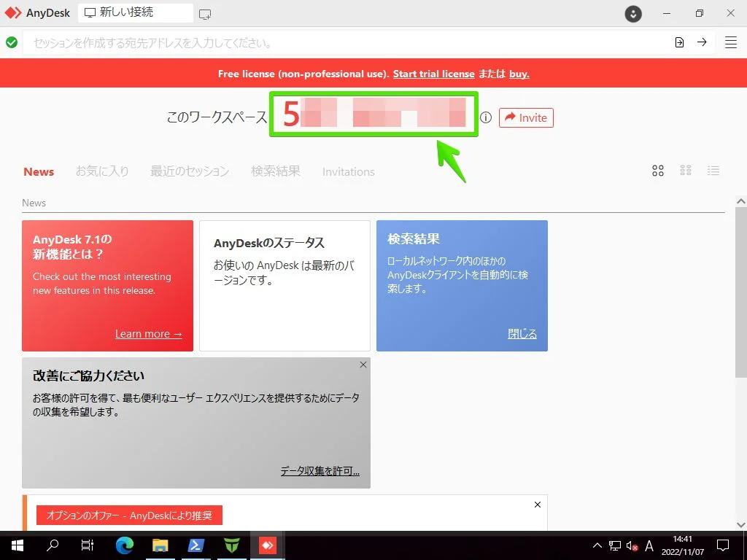This screenshot has height=560, width=747.
Task: Open Windows Start menu
Action: (18, 545)
